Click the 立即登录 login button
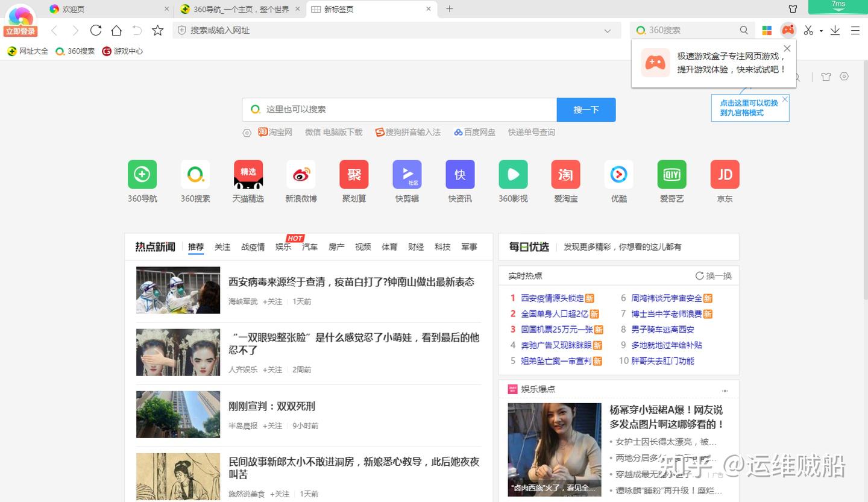868x502 pixels. pos(21,31)
